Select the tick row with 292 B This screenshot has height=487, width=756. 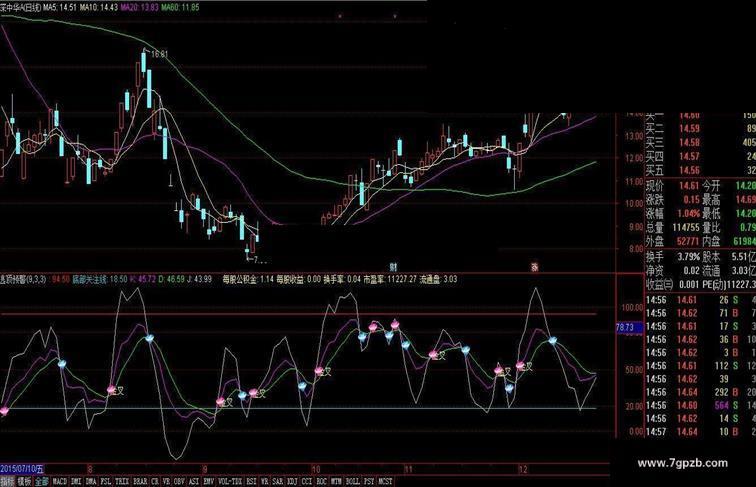700,392
